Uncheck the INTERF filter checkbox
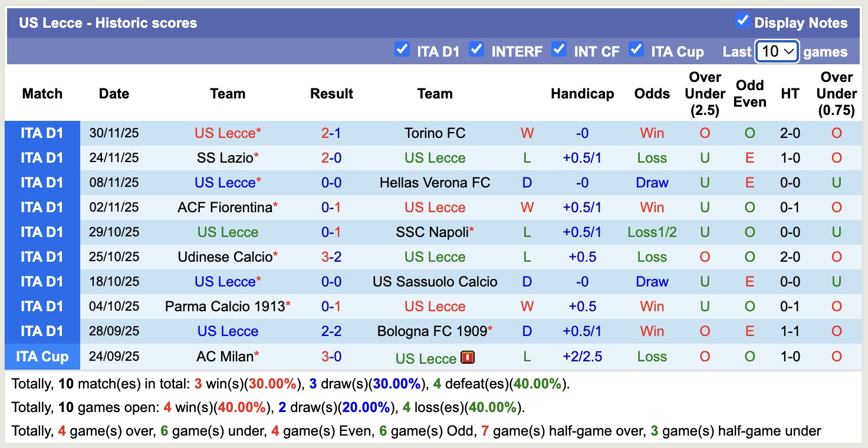 tap(476, 51)
